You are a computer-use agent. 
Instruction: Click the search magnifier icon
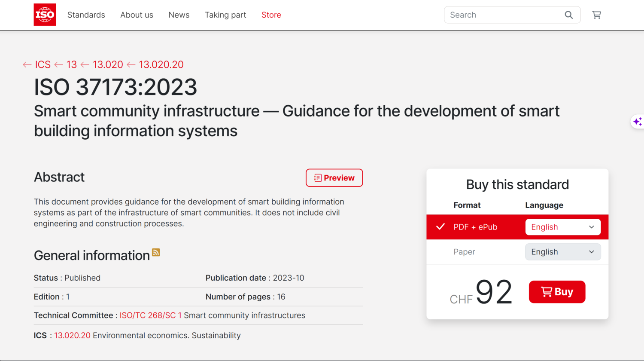click(569, 15)
